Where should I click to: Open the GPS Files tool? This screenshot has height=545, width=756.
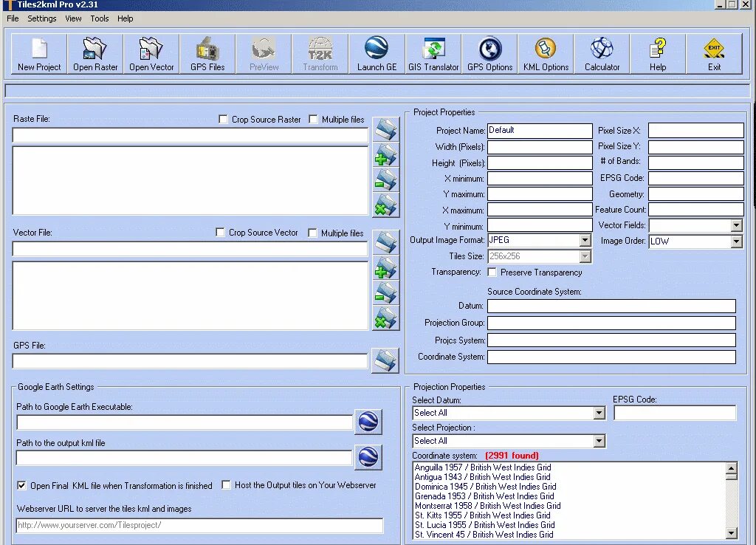(207, 53)
